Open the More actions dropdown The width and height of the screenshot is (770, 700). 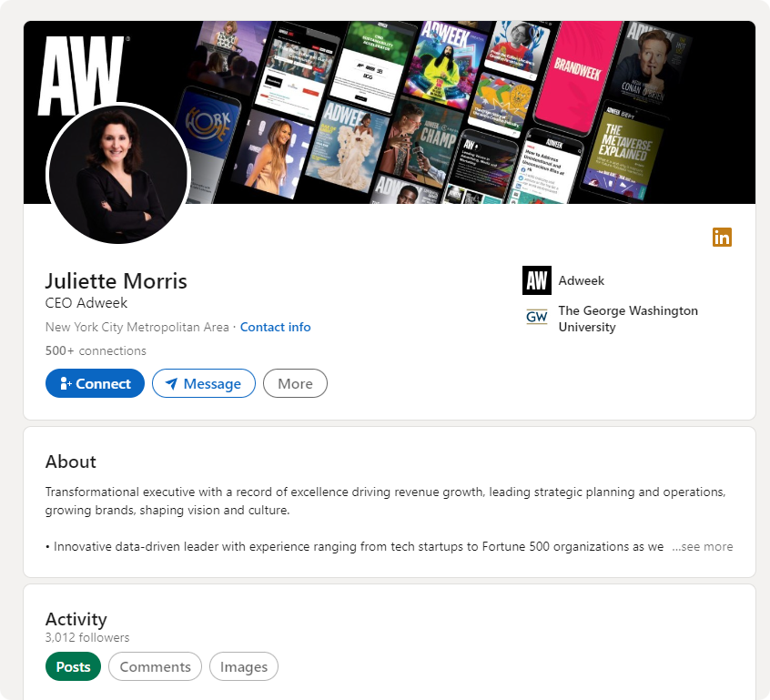point(295,383)
